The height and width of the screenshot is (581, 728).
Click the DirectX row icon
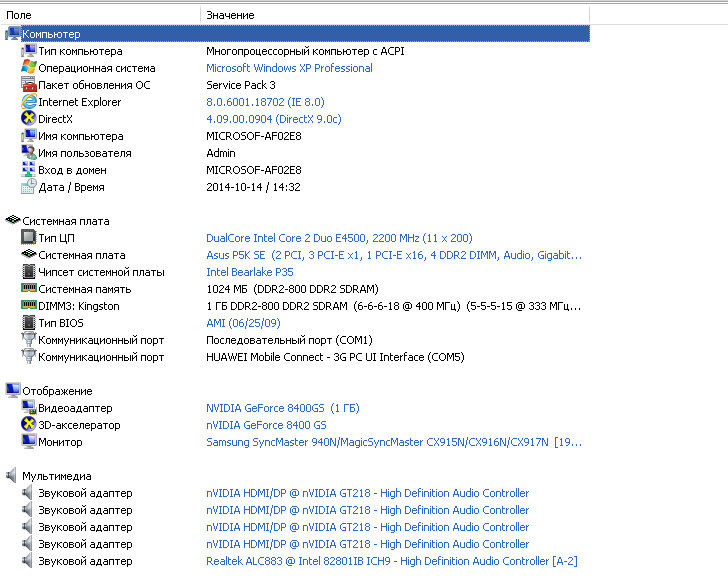[x=29, y=119]
